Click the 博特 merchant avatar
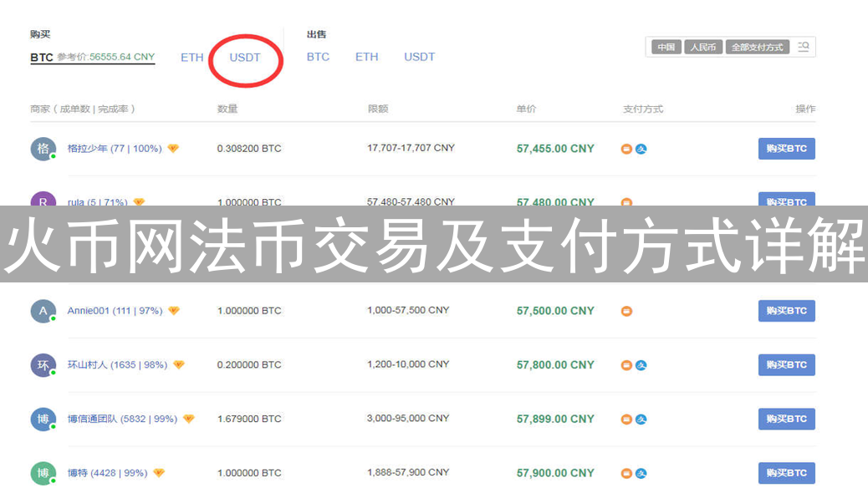This screenshot has height=488, width=868. tap(43, 474)
